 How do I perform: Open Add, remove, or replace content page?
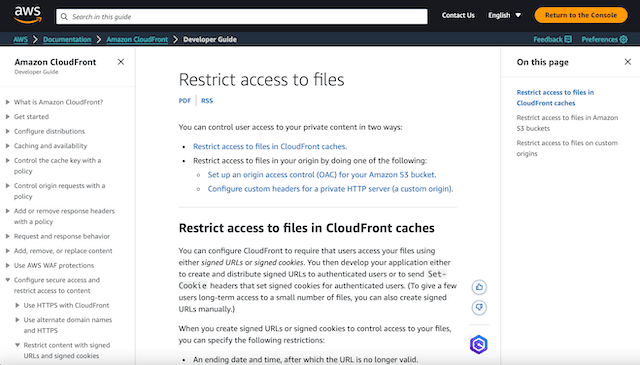click(63, 251)
